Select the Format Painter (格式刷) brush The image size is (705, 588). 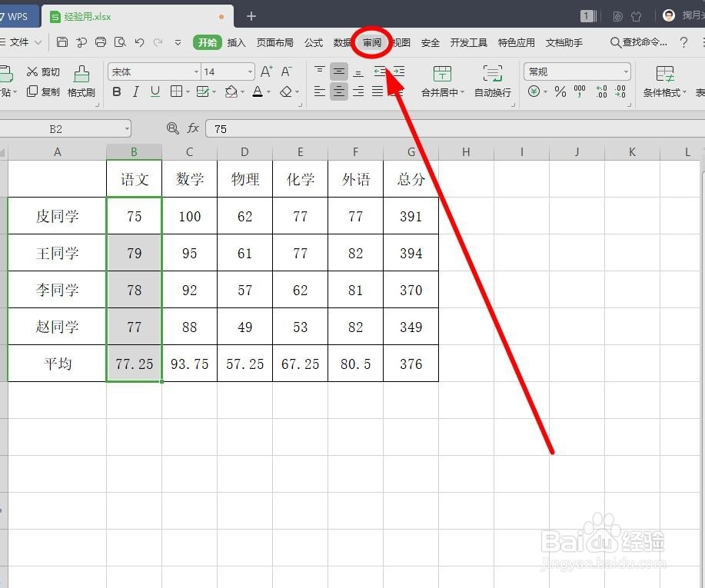coord(81,81)
